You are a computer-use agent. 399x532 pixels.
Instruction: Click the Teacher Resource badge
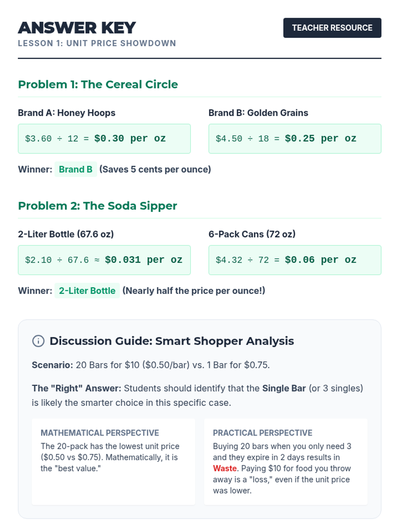[x=332, y=28]
